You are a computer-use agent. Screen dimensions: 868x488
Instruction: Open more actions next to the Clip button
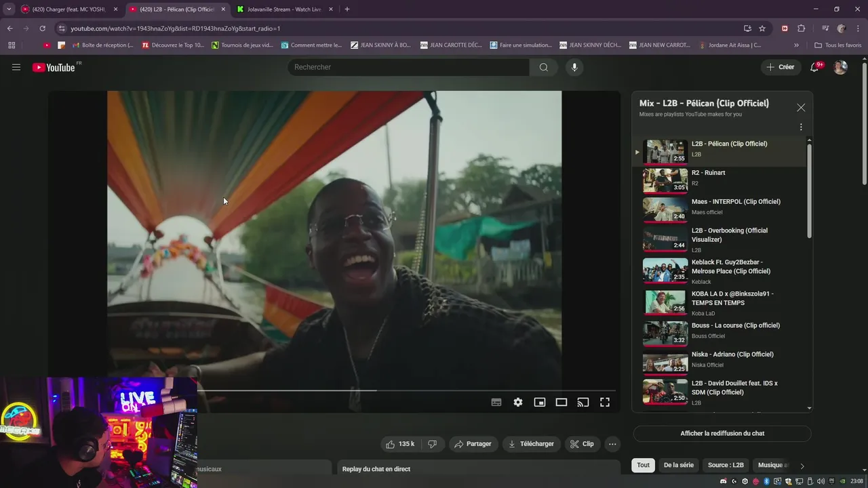[x=612, y=444]
